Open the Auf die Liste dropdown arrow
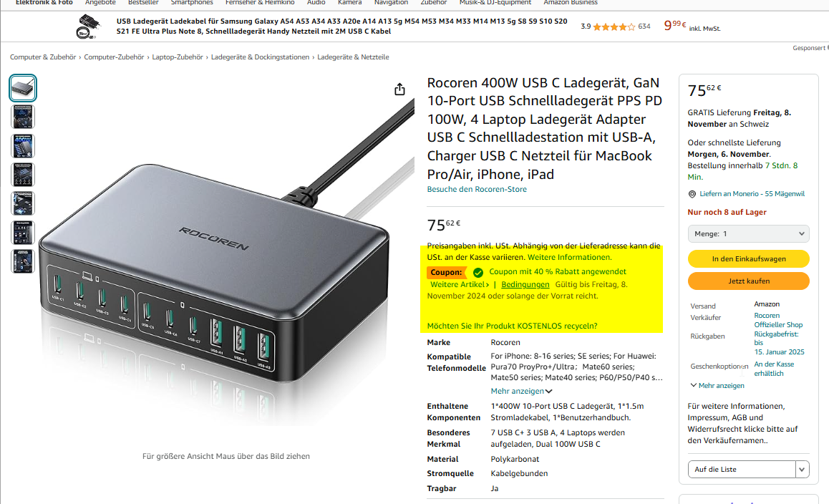This screenshot has width=829, height=504. [802, 469]
